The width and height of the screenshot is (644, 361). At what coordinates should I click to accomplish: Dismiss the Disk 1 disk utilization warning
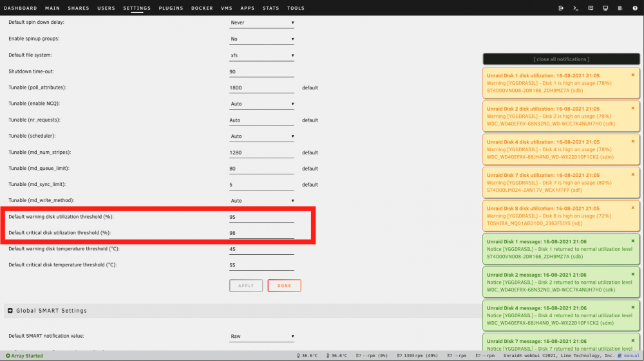[x=633, y=75]
